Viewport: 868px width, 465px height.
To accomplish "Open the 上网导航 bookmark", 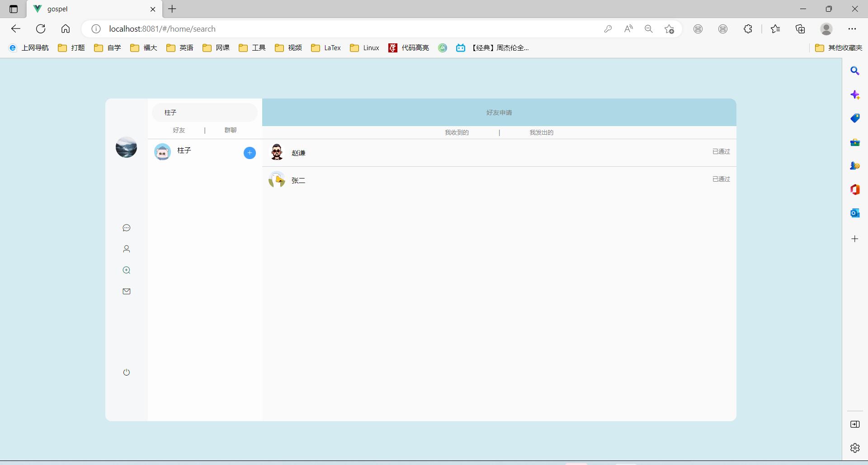I will (x=29, y=48).
